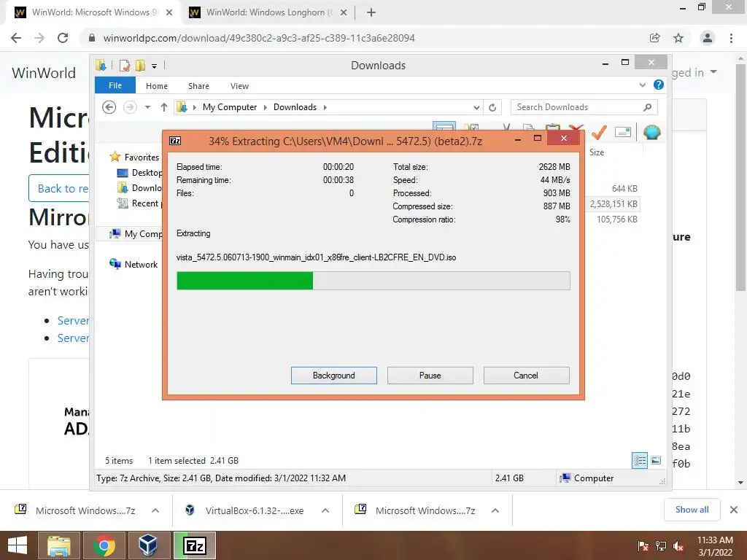Go up one folder level in Explorer
This screenshot has width=747, height=560.
tap(164, 107)
